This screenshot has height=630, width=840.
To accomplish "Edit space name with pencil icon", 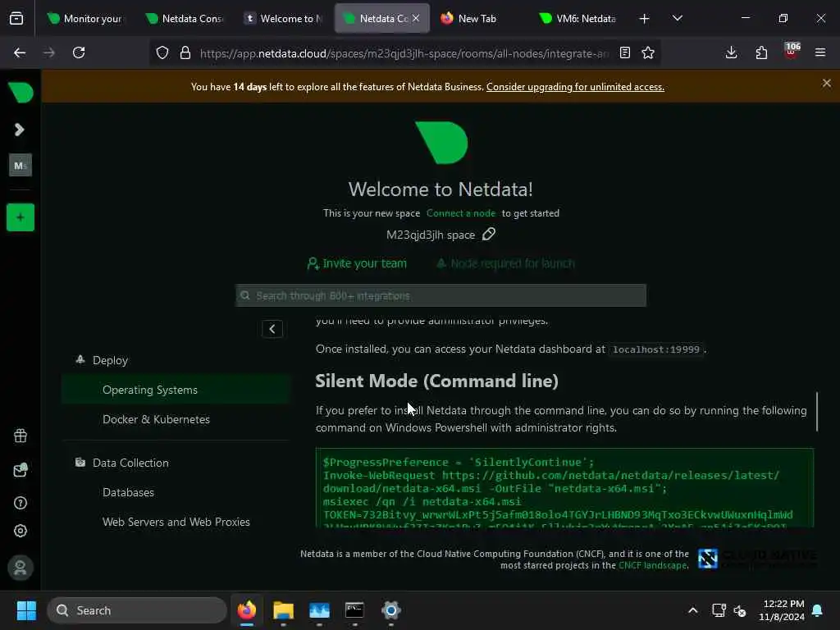I will (x=489, y=234).
